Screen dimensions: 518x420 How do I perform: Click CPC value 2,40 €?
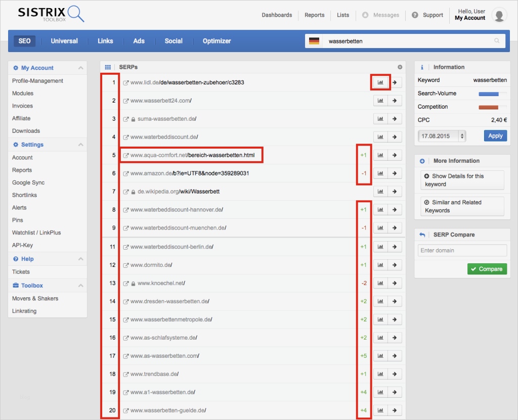click(499, 120)
